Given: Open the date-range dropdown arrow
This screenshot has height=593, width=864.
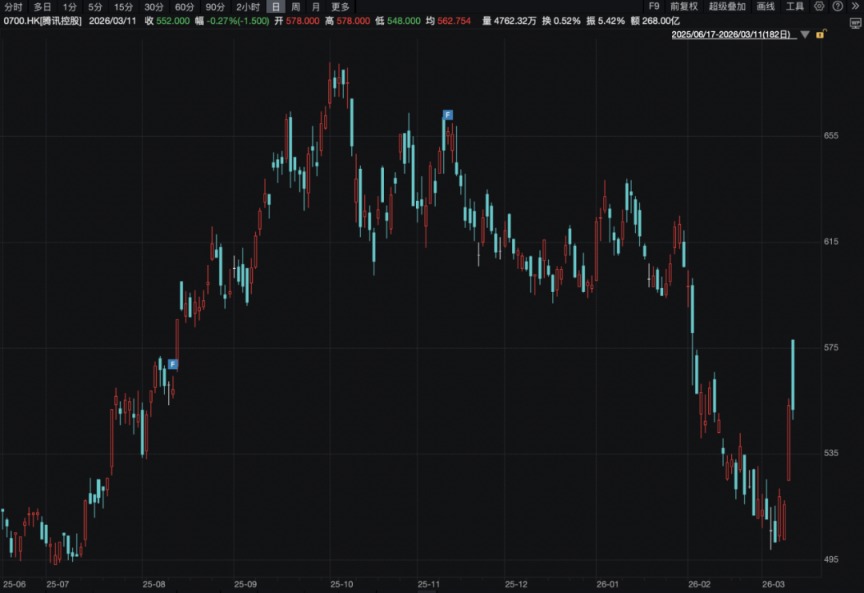Looking at the screenshot, I should [x=805, y=35].
